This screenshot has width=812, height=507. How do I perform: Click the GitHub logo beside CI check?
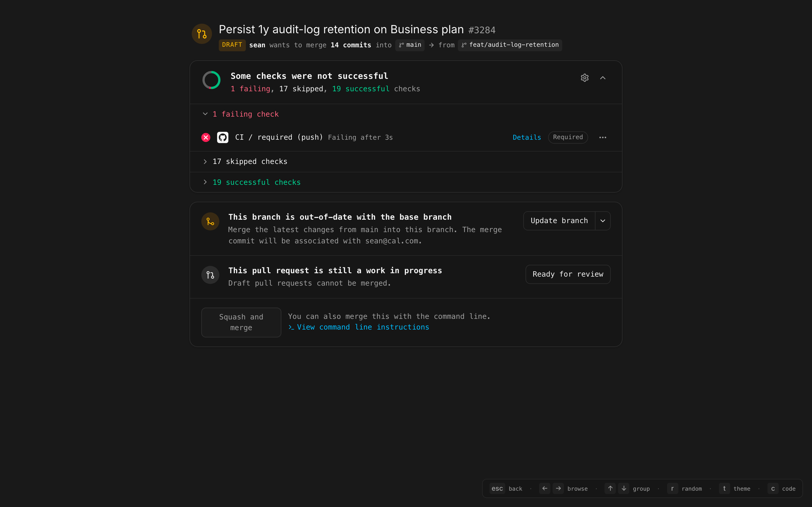click(223, 137)
